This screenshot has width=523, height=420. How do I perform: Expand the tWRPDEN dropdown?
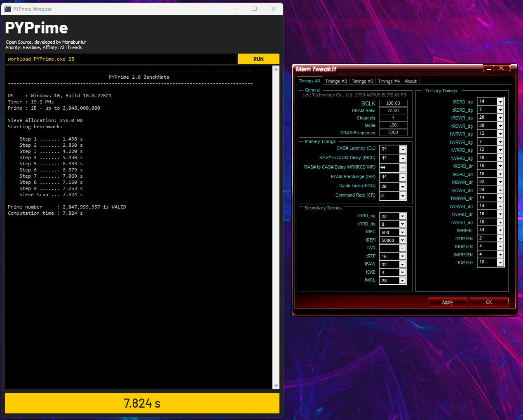click(x=500, y=255)
